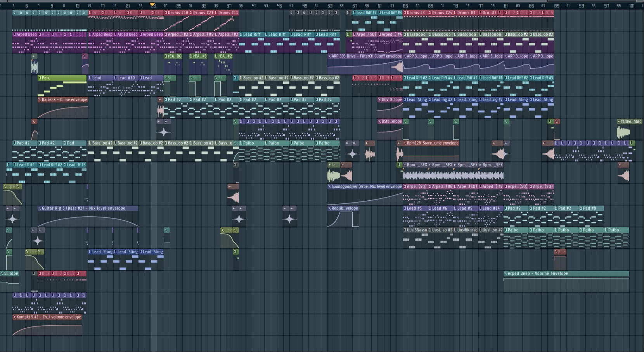Select the Bpm128_Swee volume envelope clip title
Screen dimensions: 644x352
(433, 143)
